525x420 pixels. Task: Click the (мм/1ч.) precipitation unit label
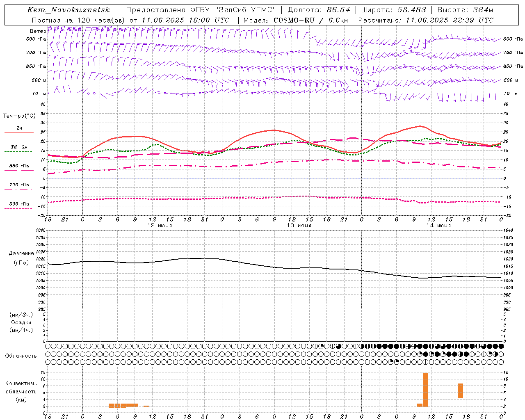[21, 330]
